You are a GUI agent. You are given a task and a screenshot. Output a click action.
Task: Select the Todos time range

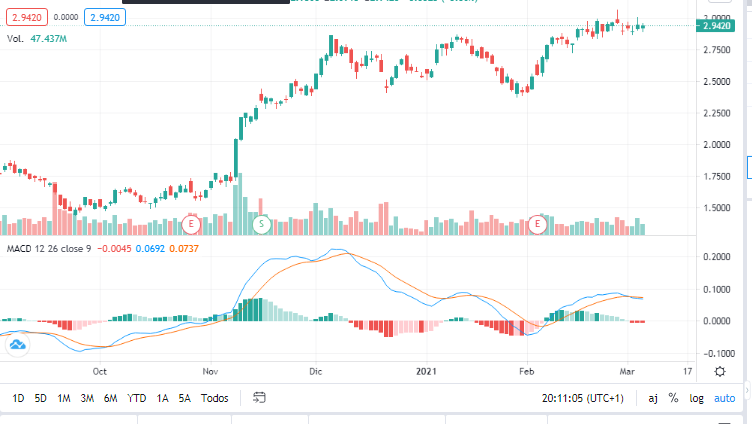tap(214, 398)
